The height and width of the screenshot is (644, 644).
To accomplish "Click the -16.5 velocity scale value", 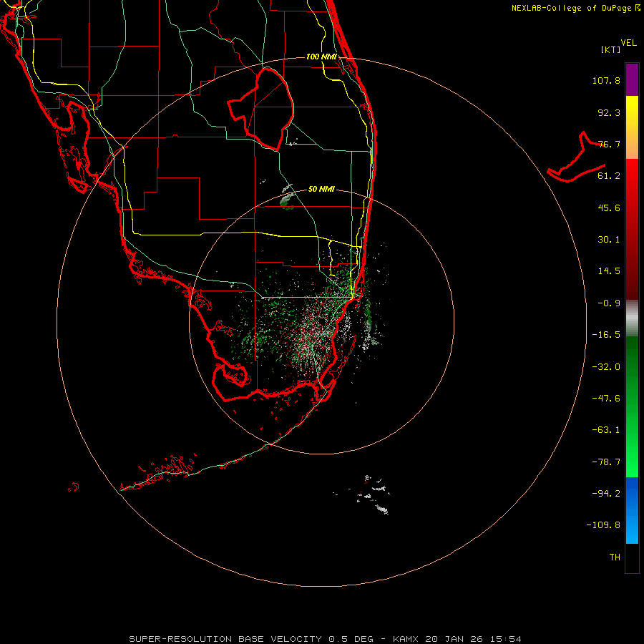I will click(606, 335).
